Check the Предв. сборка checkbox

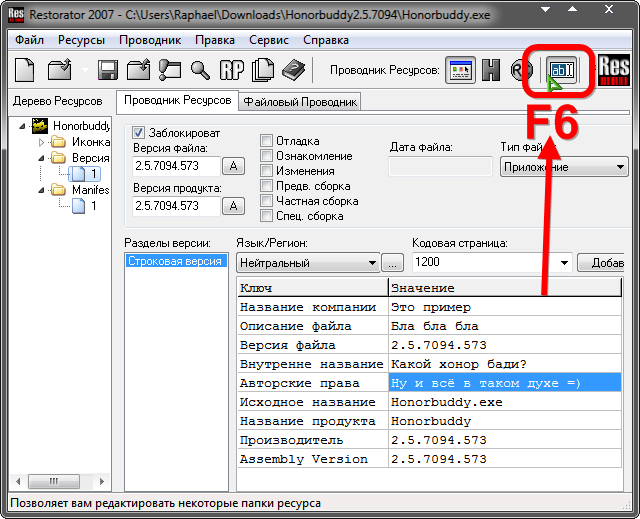tap(266, 186)
